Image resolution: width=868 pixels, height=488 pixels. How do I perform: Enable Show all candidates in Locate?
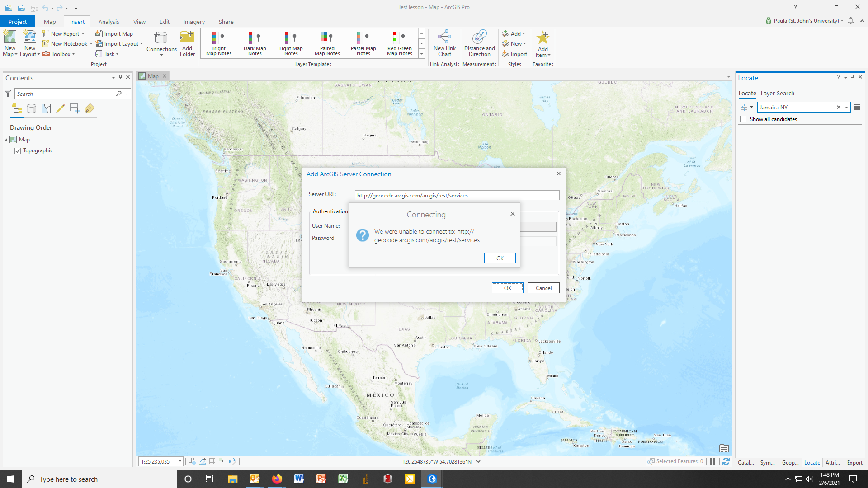pos(744,119)
